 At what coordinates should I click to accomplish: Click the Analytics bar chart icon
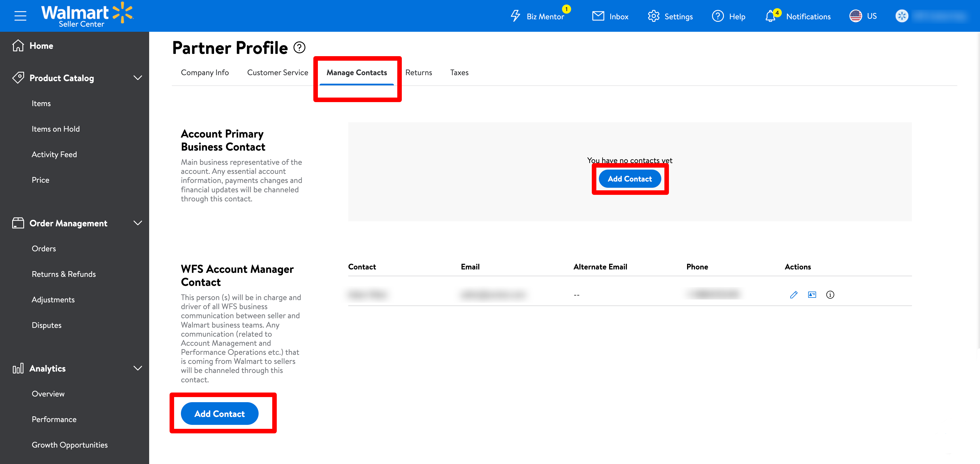coord(18,368)
